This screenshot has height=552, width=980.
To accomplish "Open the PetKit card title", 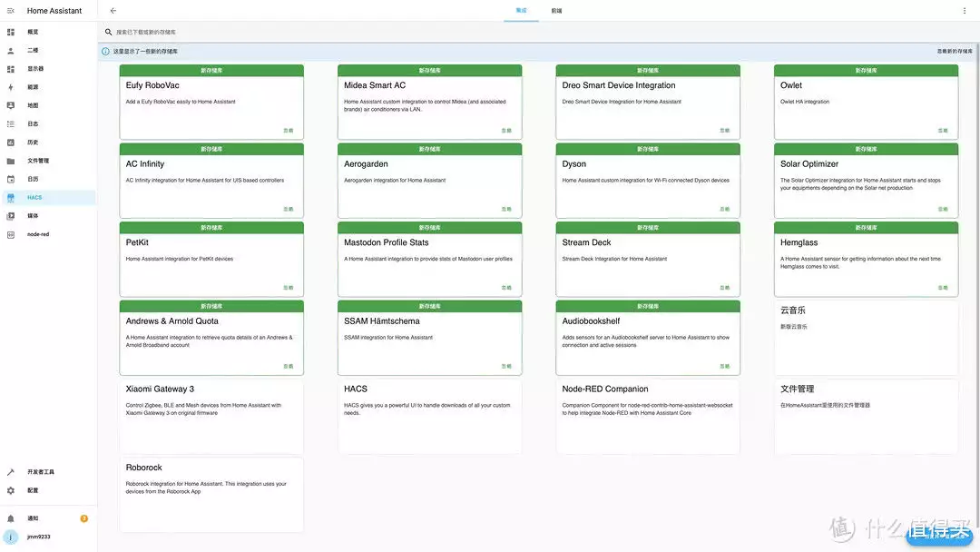I will (137, 242).
